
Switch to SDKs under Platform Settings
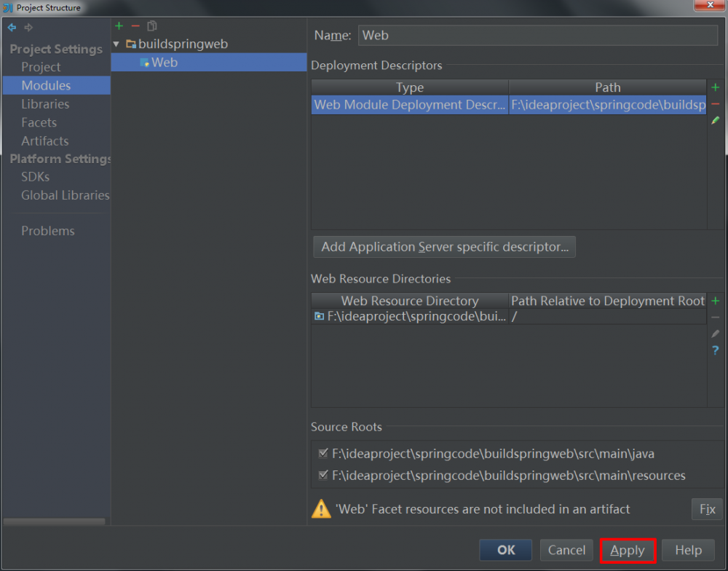pos(35,176)
